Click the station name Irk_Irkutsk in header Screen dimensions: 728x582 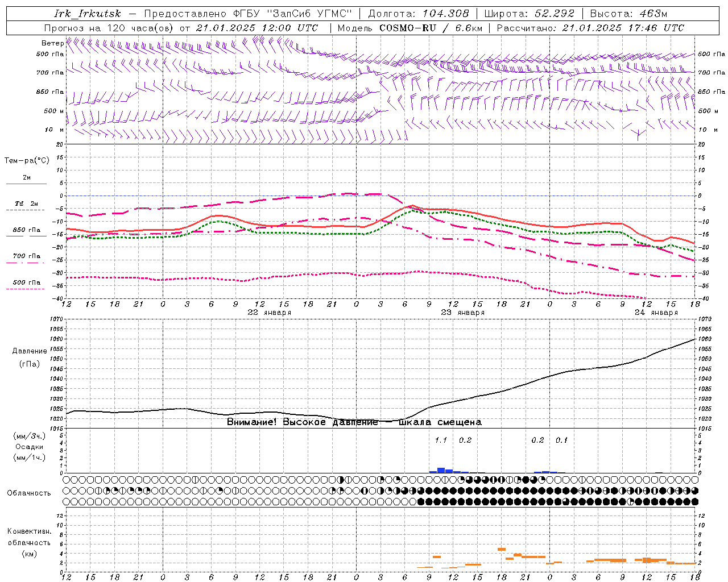click(x=87, y=14)
